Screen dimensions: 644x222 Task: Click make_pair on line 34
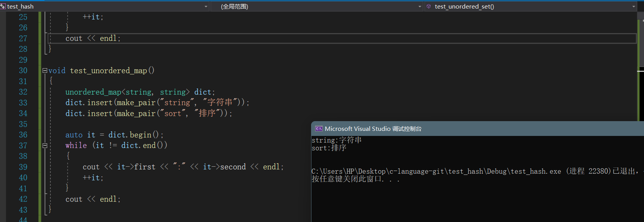click(x=136, y=114)
